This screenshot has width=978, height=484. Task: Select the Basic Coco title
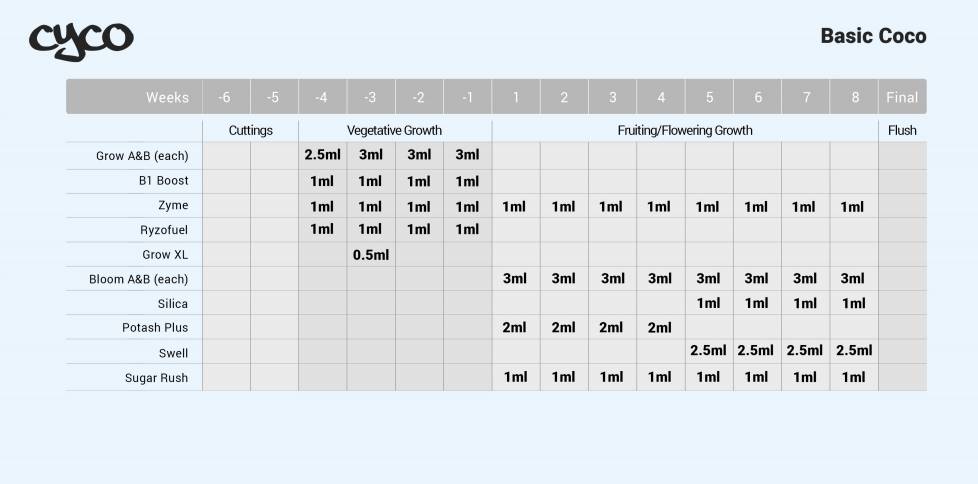[873, 36]
